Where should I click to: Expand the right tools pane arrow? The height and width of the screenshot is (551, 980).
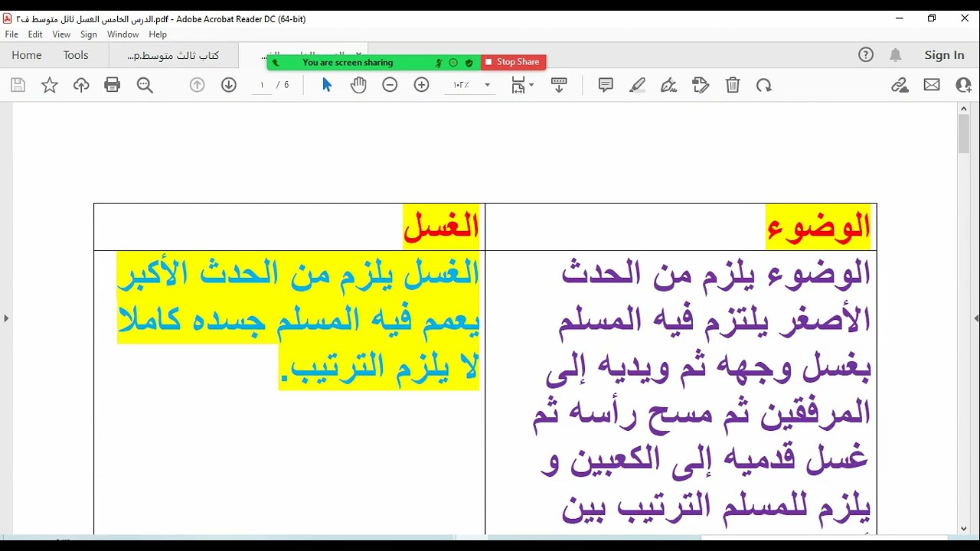tap(976, 318)
